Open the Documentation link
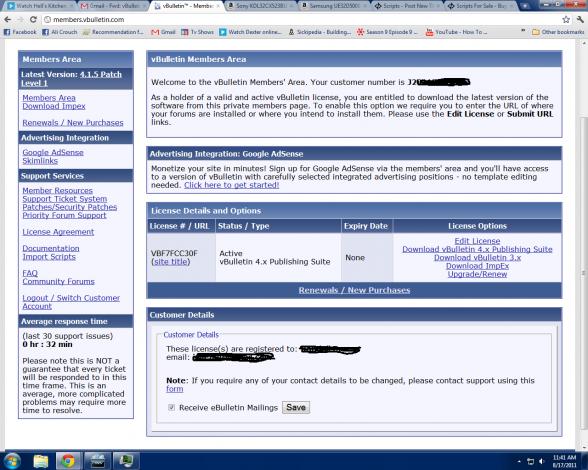Screen dimensions: 588x470 click(51, 248)
